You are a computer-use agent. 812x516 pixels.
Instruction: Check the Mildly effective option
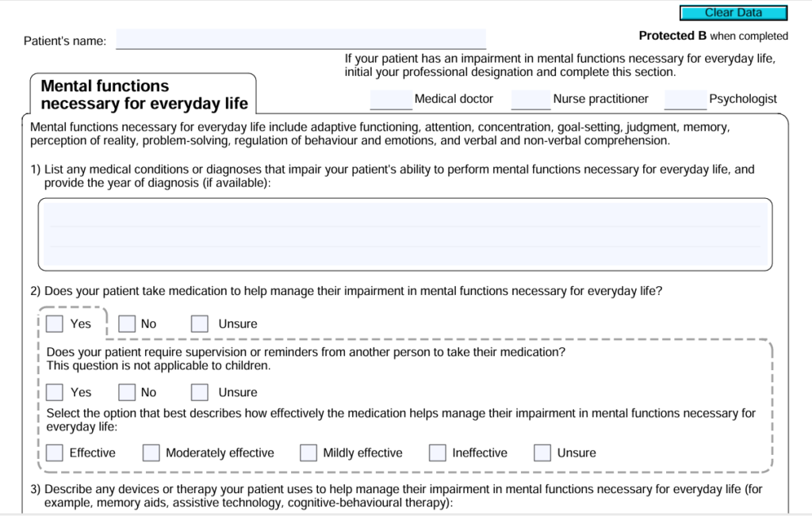coord(308,452)
